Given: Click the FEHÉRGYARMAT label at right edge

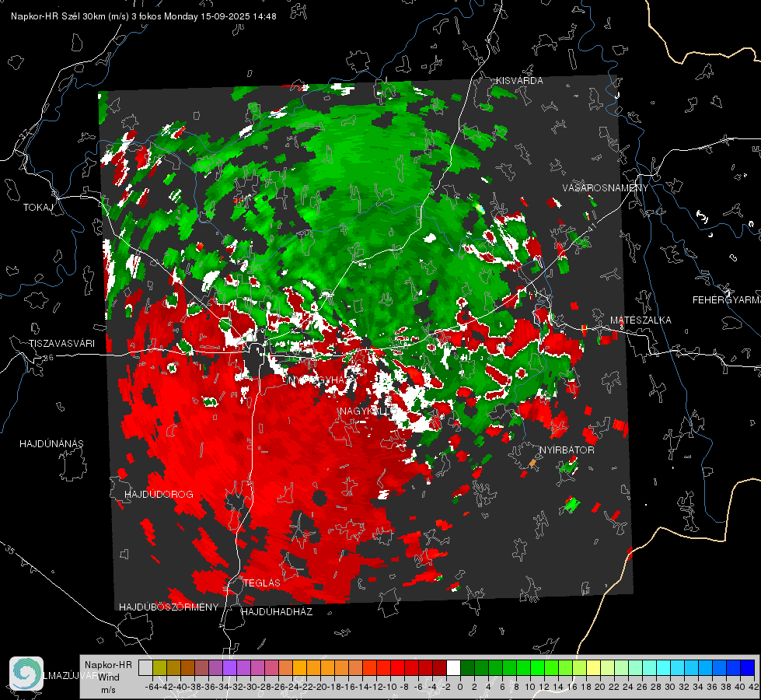Looking at the screenshot, I should (x=726, y=300).
